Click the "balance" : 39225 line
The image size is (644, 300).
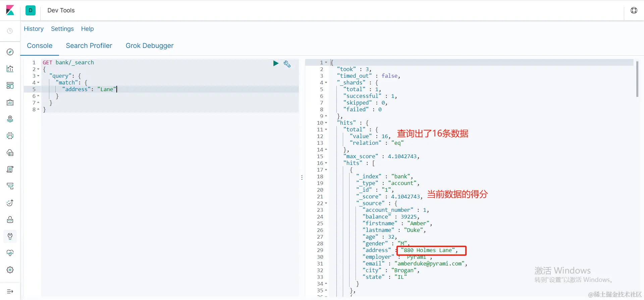[x=391, y=217]
